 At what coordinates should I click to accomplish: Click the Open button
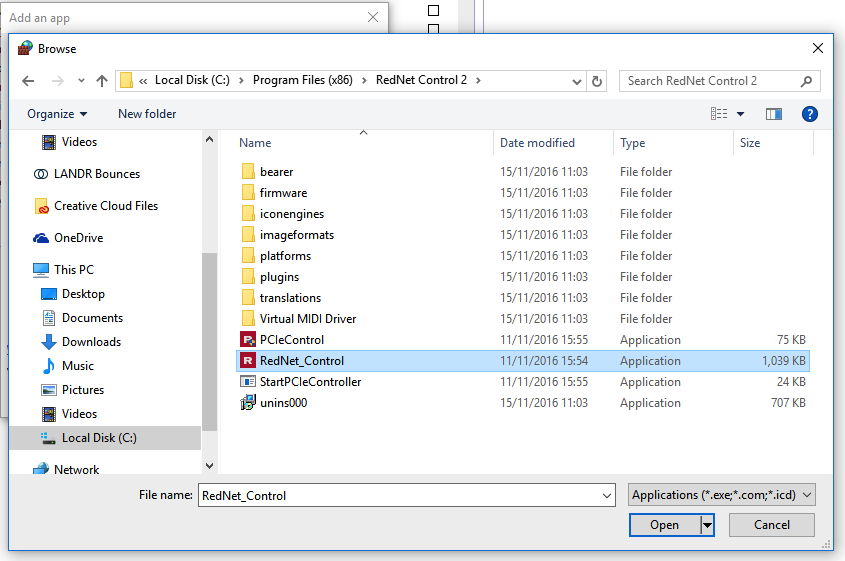664,525
